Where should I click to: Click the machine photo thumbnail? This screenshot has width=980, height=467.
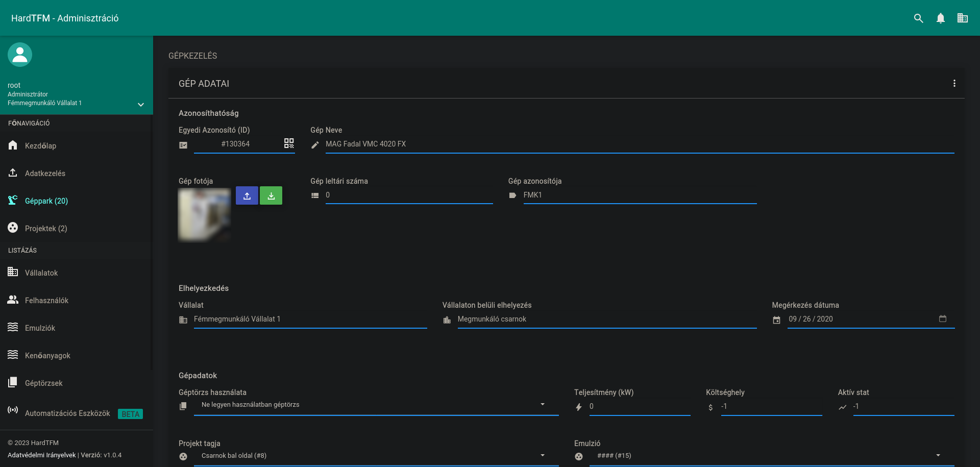point(204,214)
